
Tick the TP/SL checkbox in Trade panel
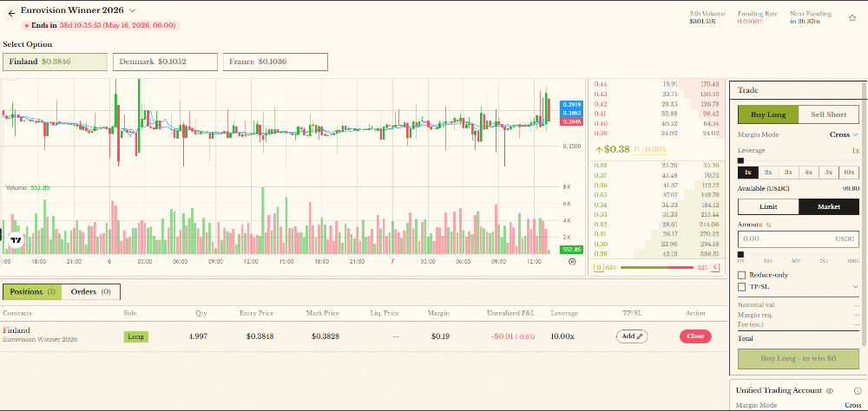[740, 286]
